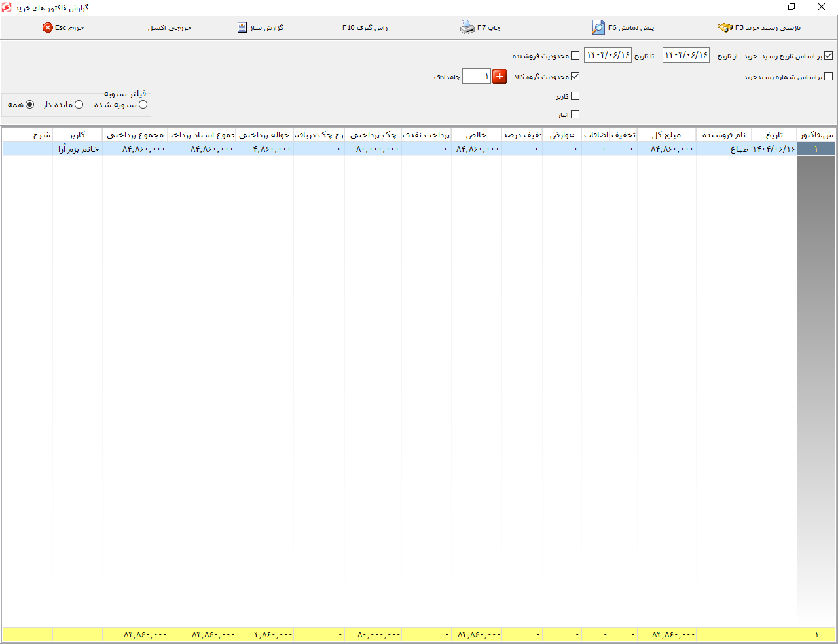This screenshot has height=644, width=838.
Task: Toggle بر اساس تاريخ رسيد خريد checkbox
Action: [x=829, y=56]
